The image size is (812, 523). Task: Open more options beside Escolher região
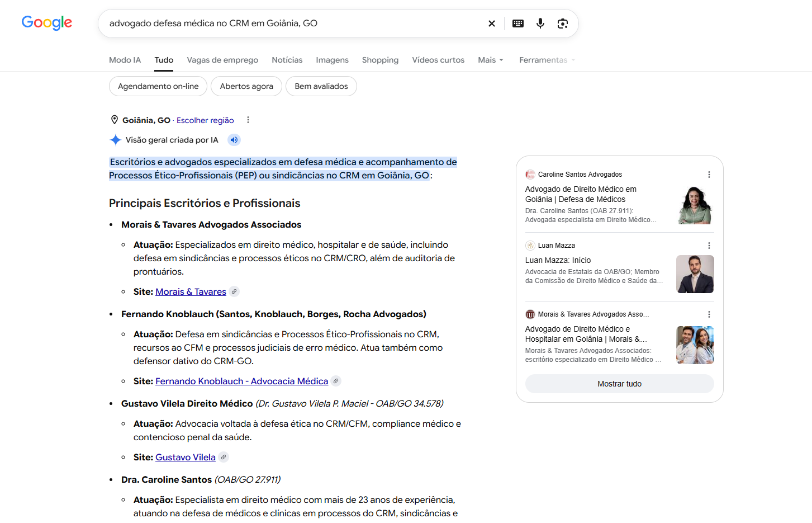(x=248, y=120)
